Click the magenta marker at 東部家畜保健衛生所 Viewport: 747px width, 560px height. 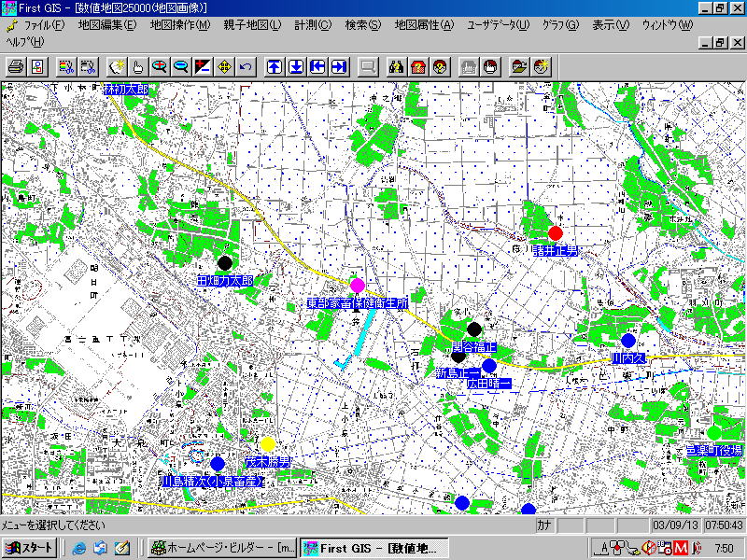(x=357, y=285)
